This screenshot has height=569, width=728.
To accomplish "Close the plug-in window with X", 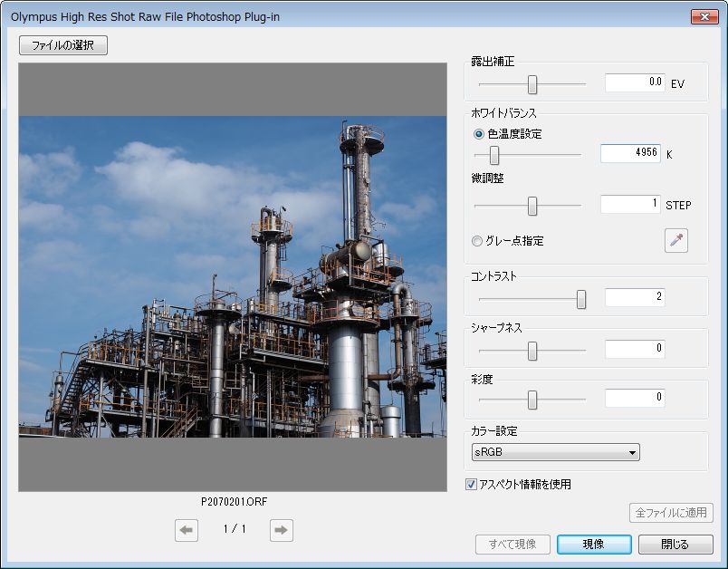I will click(704, 16).
